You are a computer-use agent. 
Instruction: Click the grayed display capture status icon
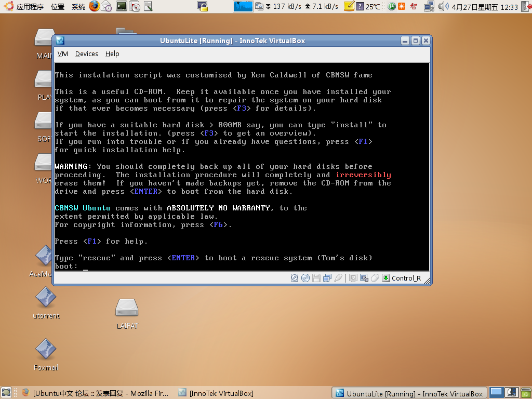353,278
